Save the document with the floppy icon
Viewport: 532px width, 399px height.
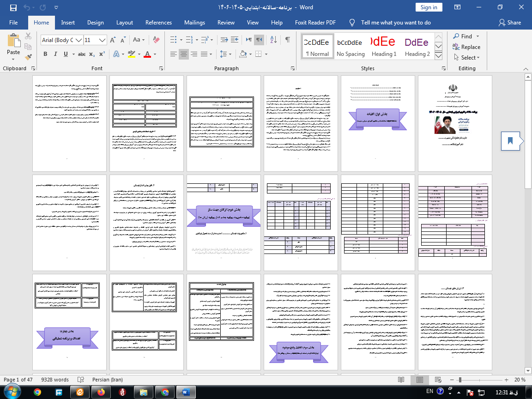coord(13,7)
